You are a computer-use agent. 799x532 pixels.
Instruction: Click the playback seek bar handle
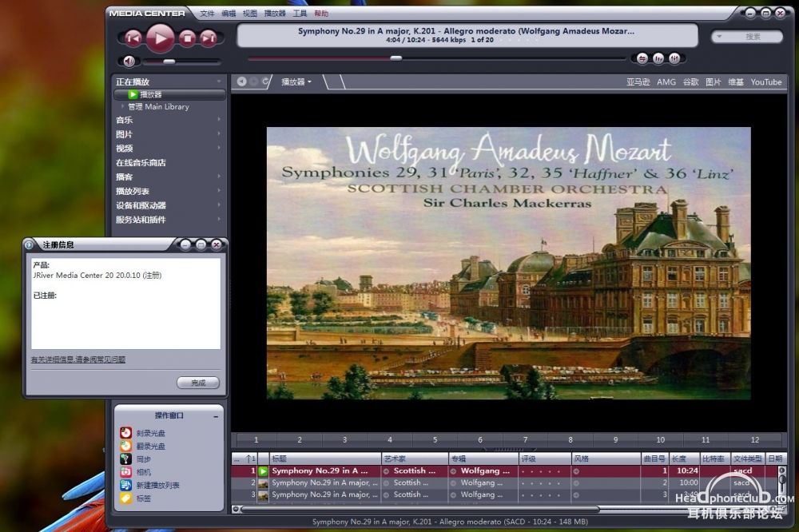coord(396,58)
